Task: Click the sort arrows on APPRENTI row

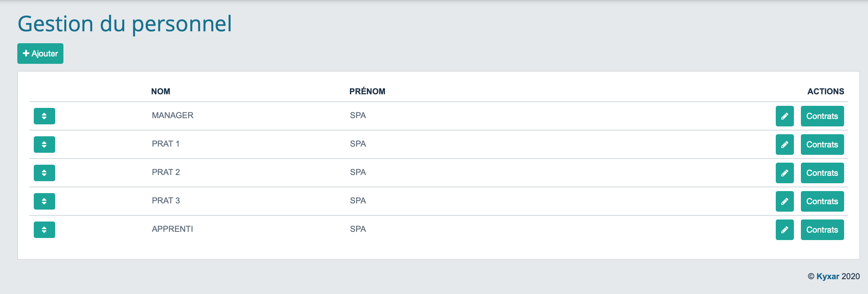Action: [x=44, y=230]
